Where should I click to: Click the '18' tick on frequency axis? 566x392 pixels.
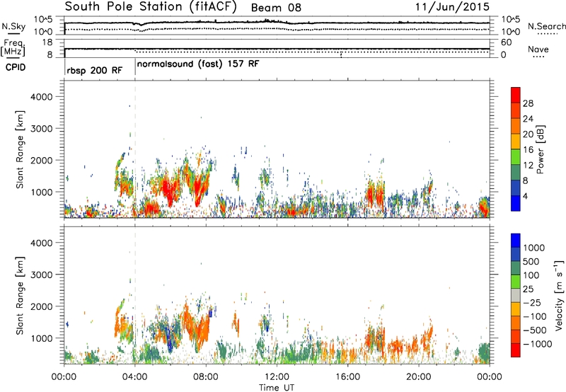[47, 42]
